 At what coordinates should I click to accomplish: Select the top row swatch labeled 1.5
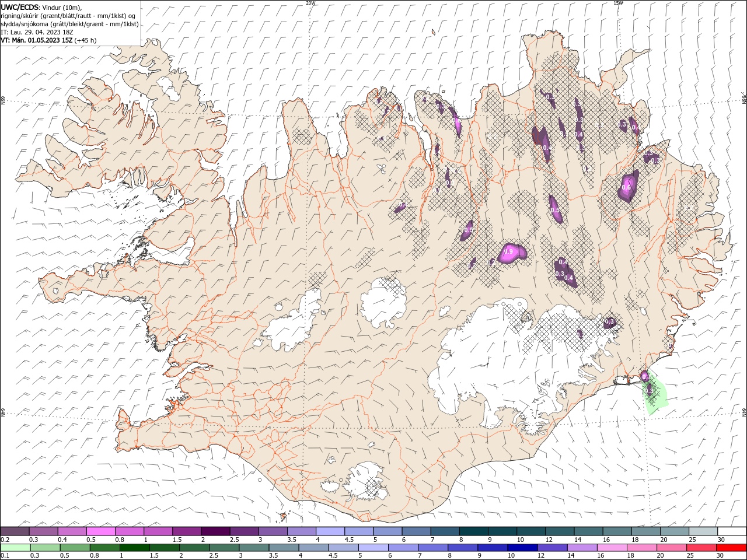[x=187, y=531]
